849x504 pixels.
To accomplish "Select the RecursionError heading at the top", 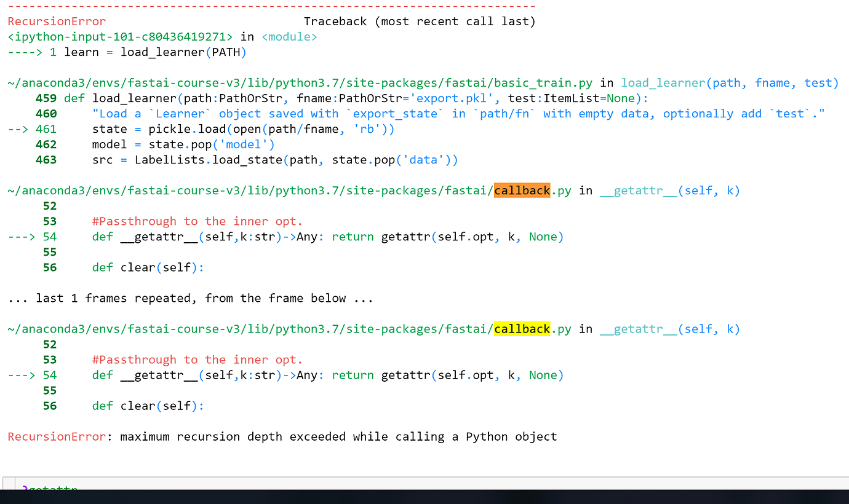I will (56, 21).
